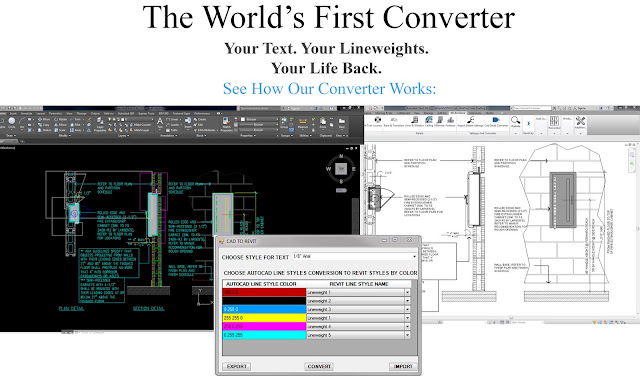Select the Arc tool in AutoCAD ribbon
Image resolution: width=640 pixels, height=384 pixels.
[22, 123]
